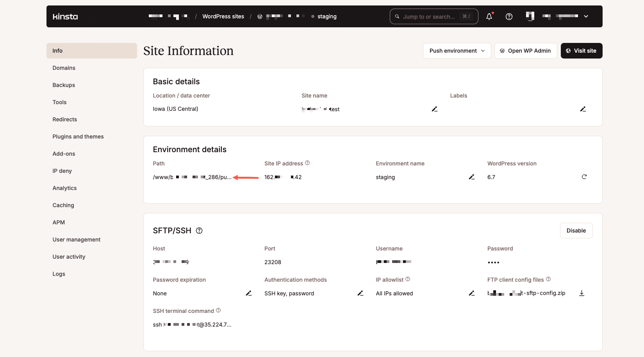
Task: Open the user account dropdown chevron
Action: pyautogui.click(x=586, y=16)
